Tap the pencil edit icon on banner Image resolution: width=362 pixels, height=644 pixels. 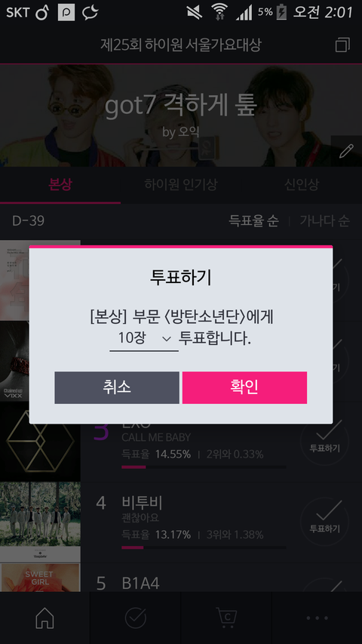coord(346,151)
